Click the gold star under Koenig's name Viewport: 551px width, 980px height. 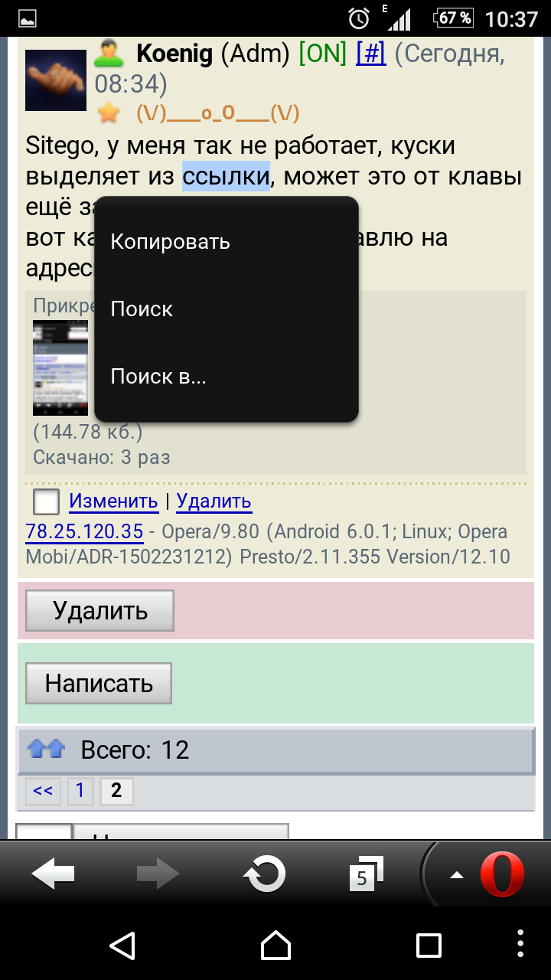109,113
